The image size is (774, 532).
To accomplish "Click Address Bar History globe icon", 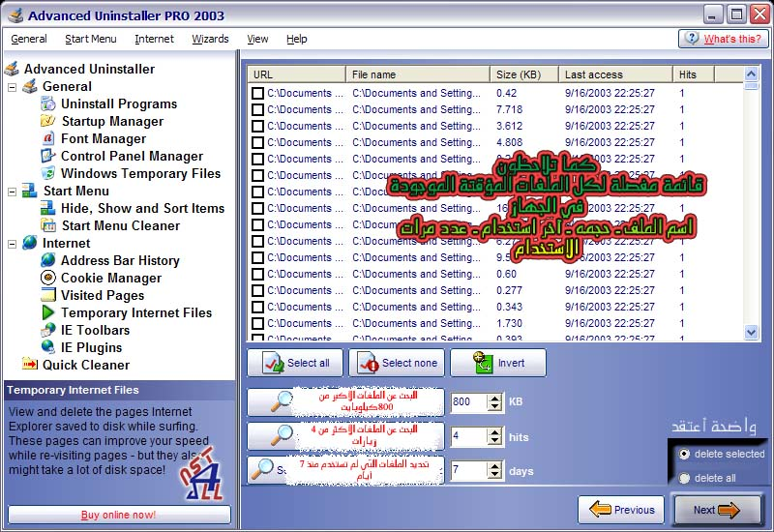I will tap(47, 260).
